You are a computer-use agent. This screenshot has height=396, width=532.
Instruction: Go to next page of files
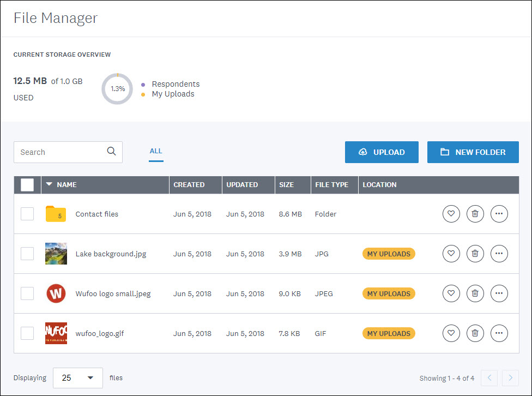point(511,377)
